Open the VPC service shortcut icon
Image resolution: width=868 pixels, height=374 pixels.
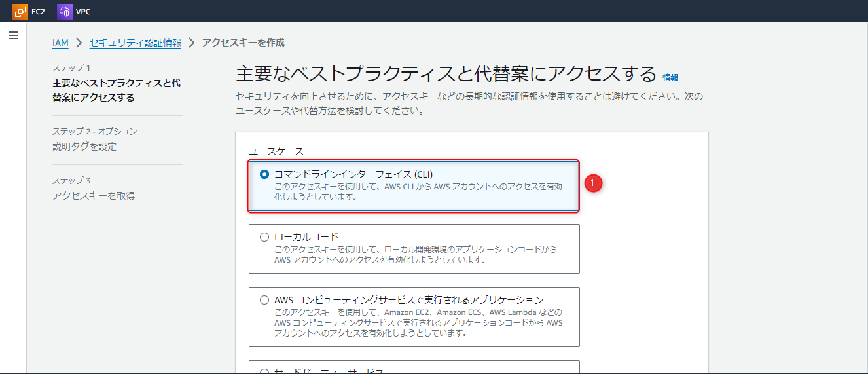click(x=65, y=11)
